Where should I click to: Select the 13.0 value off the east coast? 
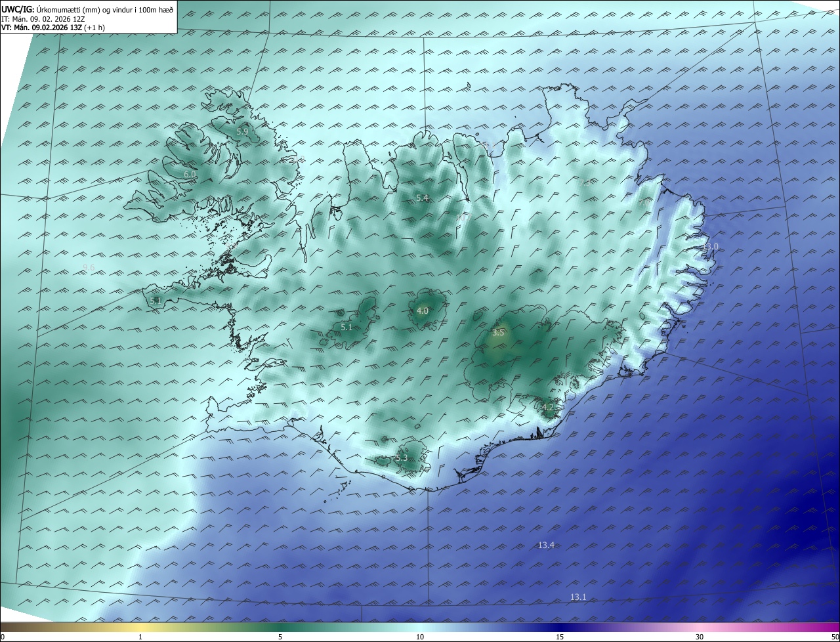711,246
